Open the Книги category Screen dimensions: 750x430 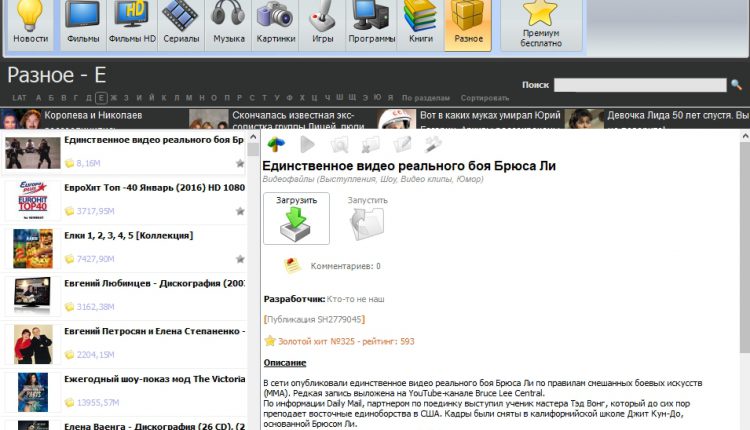[420, 24]
